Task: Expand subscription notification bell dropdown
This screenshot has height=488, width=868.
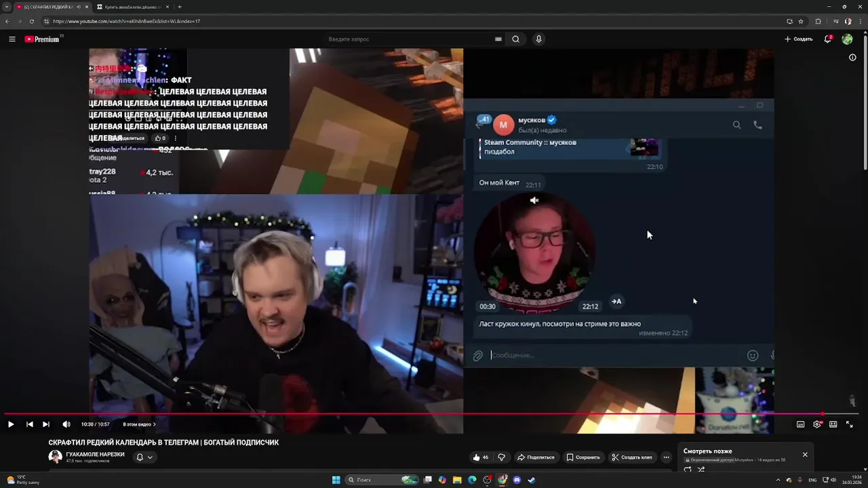Action: (x=144, y=457)
